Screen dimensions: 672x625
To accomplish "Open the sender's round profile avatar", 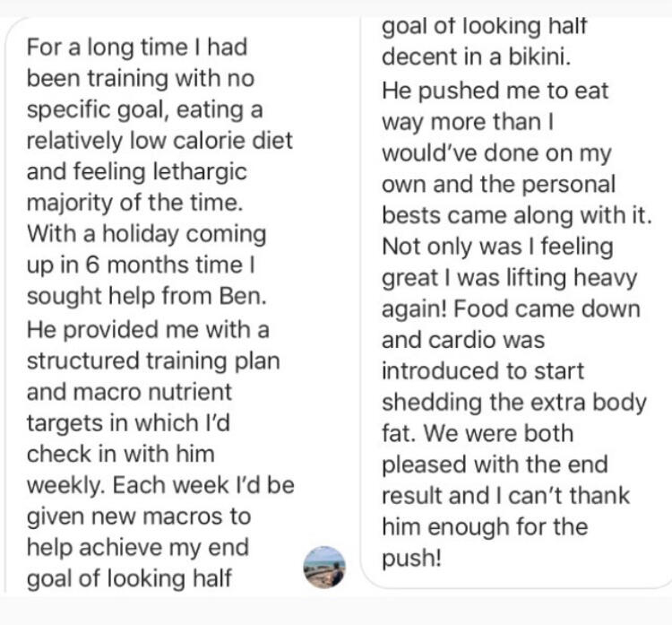I will pos(324,567).
